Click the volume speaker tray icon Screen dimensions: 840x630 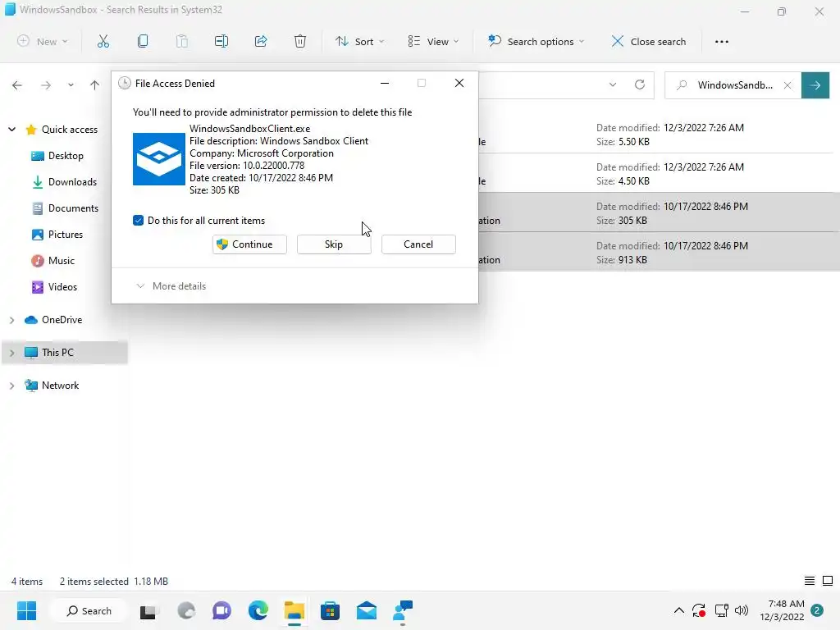[742, 610]
